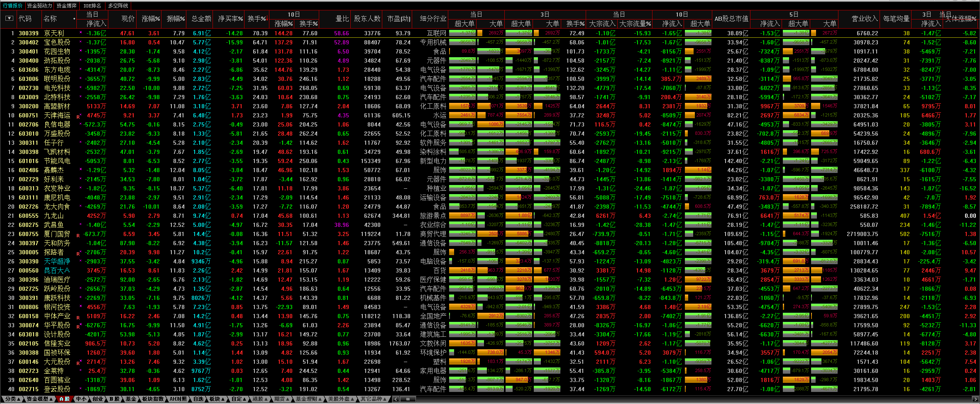
Task: Open the 资金驱动力 tab
Action: (39, 6)
